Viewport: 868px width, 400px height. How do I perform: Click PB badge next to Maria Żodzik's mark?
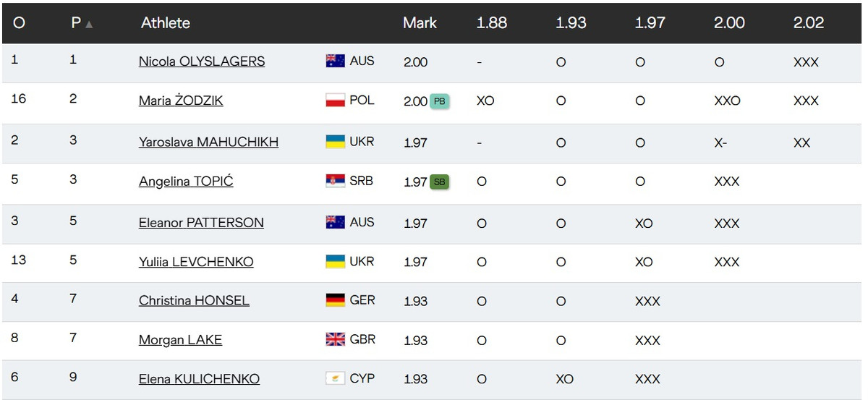pos(439,101)
